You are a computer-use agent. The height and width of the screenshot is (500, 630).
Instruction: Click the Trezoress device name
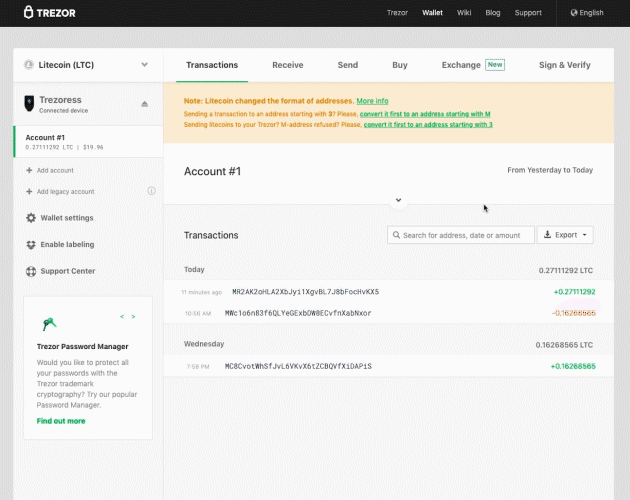coord(60,100)
